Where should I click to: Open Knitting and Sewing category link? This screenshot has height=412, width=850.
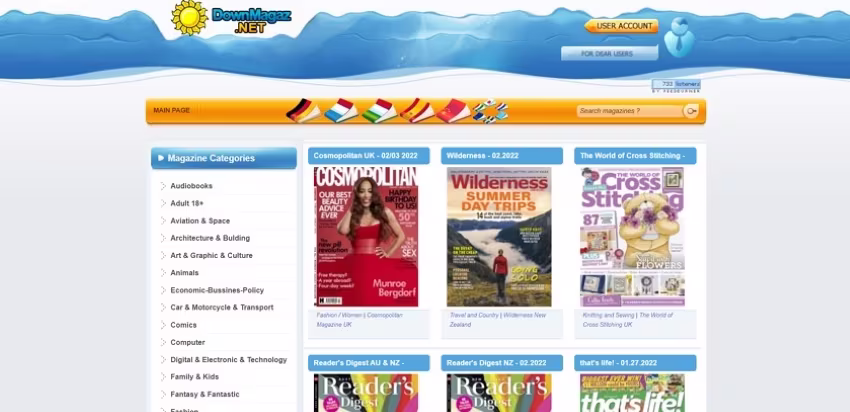pyautogui.click(x=608, y=315)
